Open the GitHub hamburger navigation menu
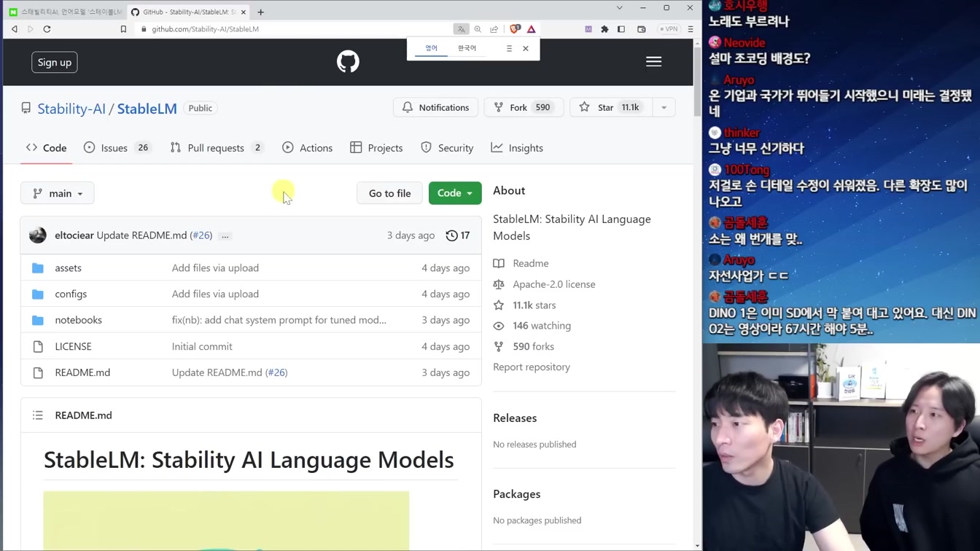This screenshot has width=980, height=551. click(x=653, y=62)
